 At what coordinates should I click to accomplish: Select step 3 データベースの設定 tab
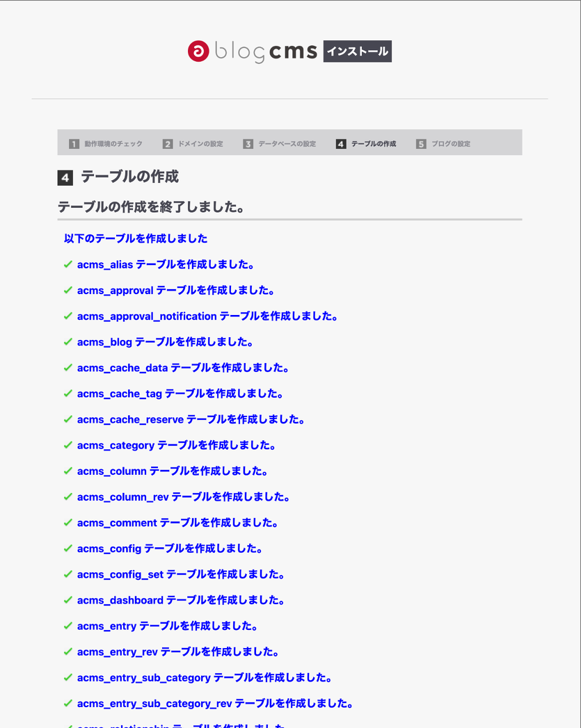280,144
